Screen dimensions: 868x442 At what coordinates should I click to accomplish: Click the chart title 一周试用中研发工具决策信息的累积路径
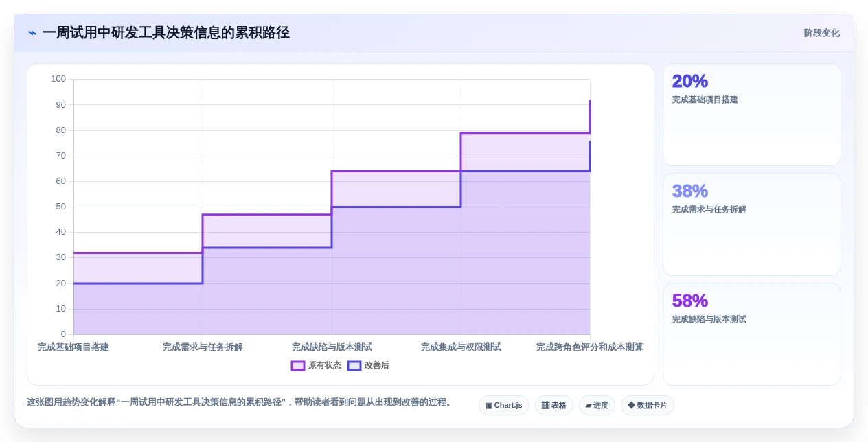pyautogui.click(x=166, y=33)
